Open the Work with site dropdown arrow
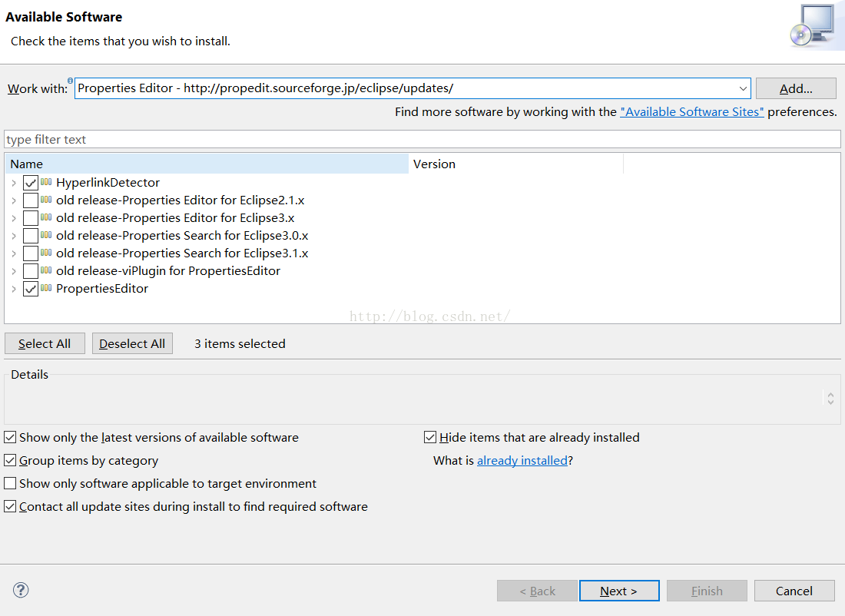Screen dimensions: 845x616 [x=743, y=88]
